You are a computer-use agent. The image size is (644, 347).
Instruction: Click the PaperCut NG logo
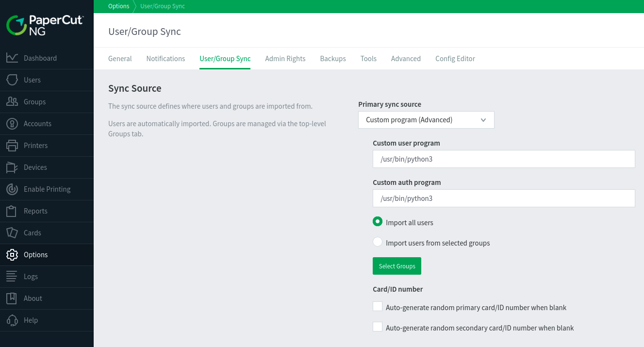pos(45,25)
